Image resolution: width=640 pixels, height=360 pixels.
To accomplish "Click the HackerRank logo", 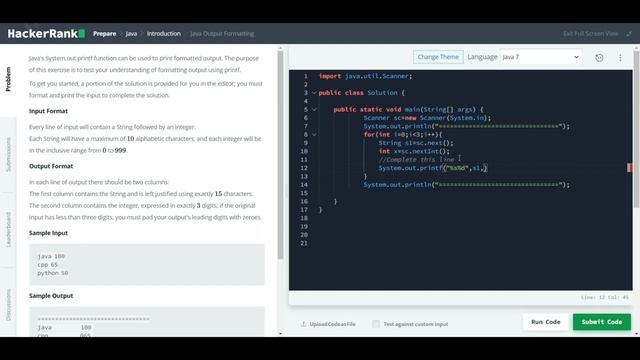I will click(46, 33).
